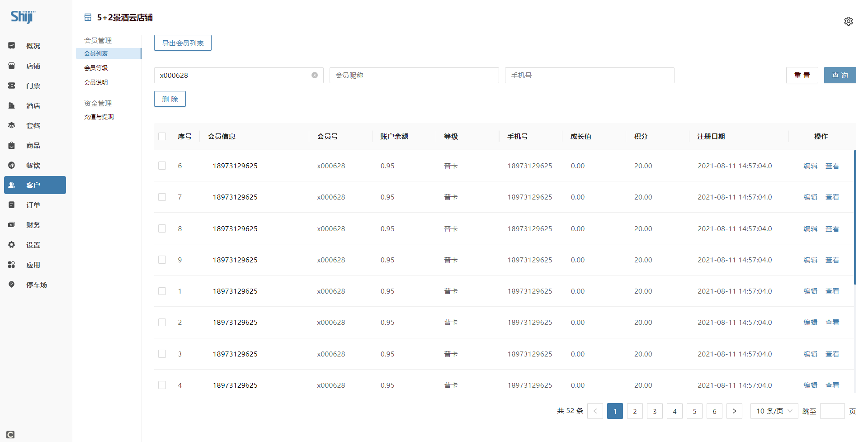Select current page 1 button
Viewport: 868px width, 442px height.
(x=615, y=411)
